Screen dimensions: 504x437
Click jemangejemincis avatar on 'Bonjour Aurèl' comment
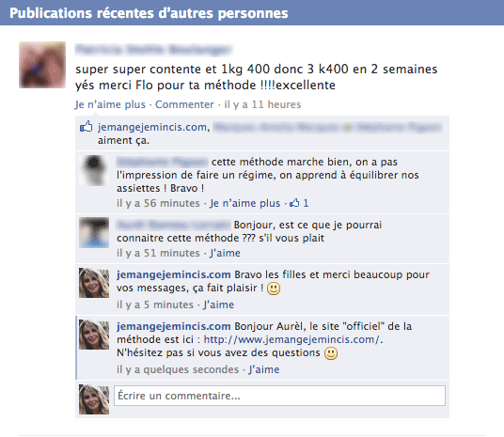click(94, 335)
